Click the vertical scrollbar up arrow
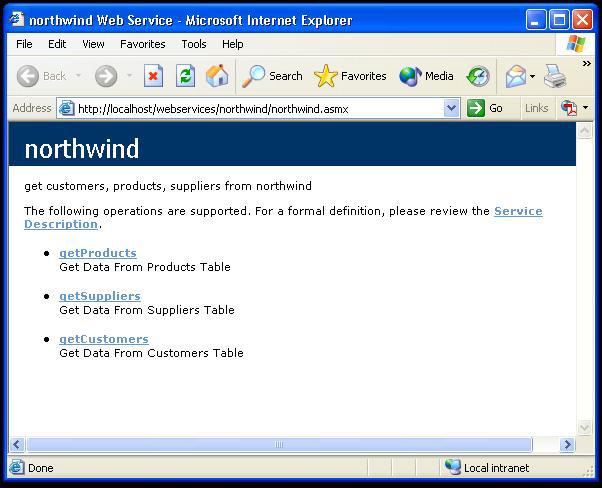The height and width of the screenshot is (488, 602). pyautogui.click(x=585, y=131)
